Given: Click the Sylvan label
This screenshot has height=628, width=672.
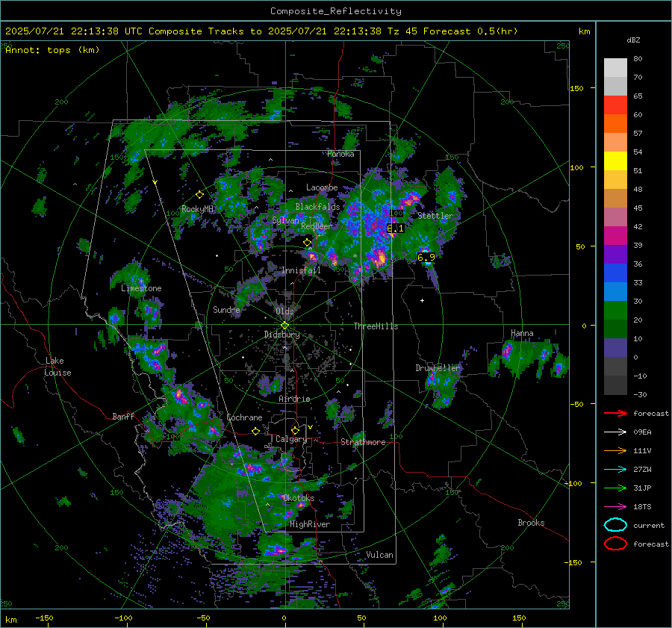Looking at the screenshot, I should (285, 220).
